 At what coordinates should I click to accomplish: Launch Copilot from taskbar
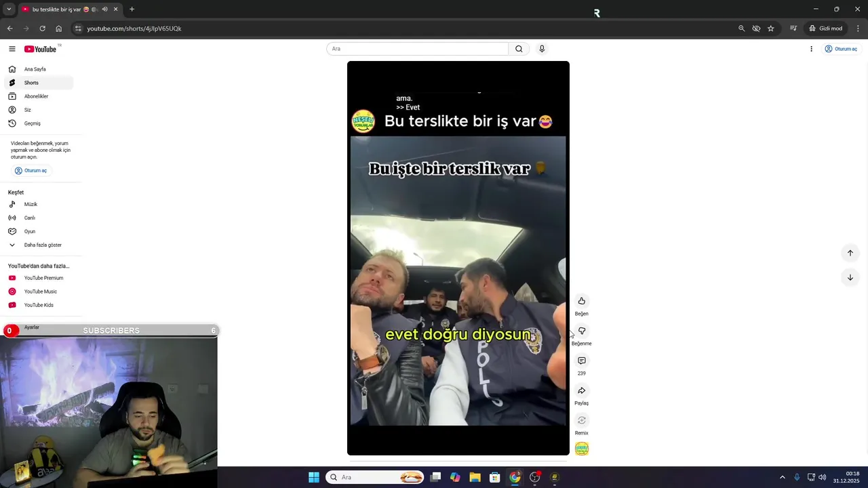[x=455, y=477]
